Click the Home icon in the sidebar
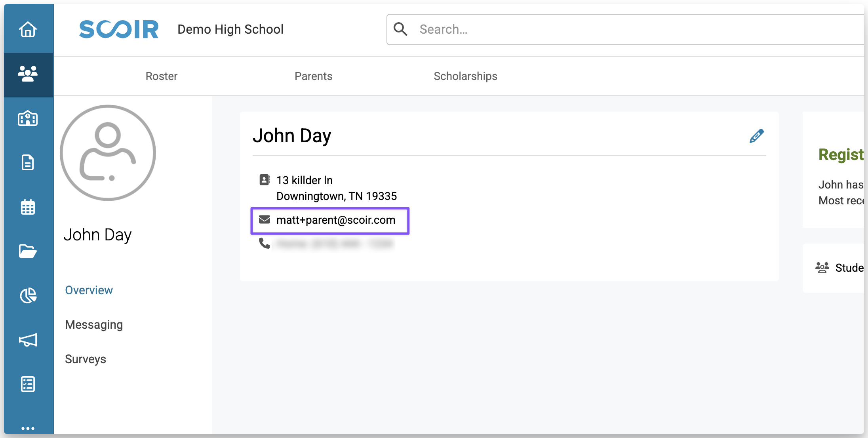868x438 pixels. point(28,29)
